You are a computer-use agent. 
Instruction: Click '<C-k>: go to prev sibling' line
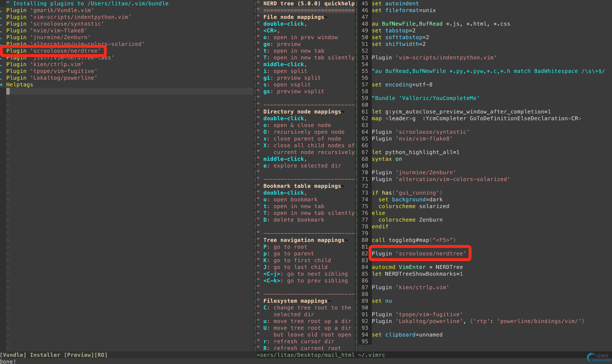306,281
